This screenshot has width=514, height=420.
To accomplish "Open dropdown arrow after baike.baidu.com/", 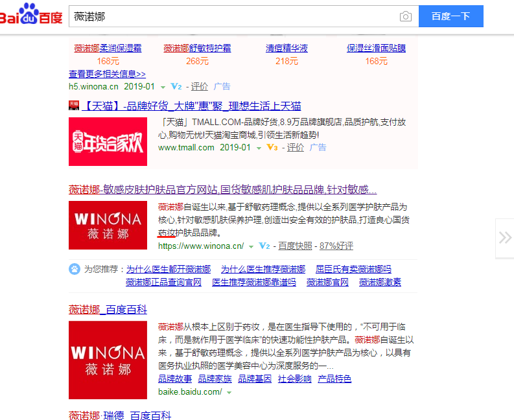I will point(229,393).
